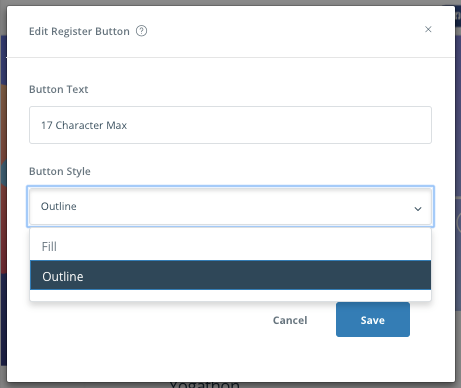Choose the highlighted Outline option in list
This screenshot has height=388, width=461.
click(x=230, y=275)
